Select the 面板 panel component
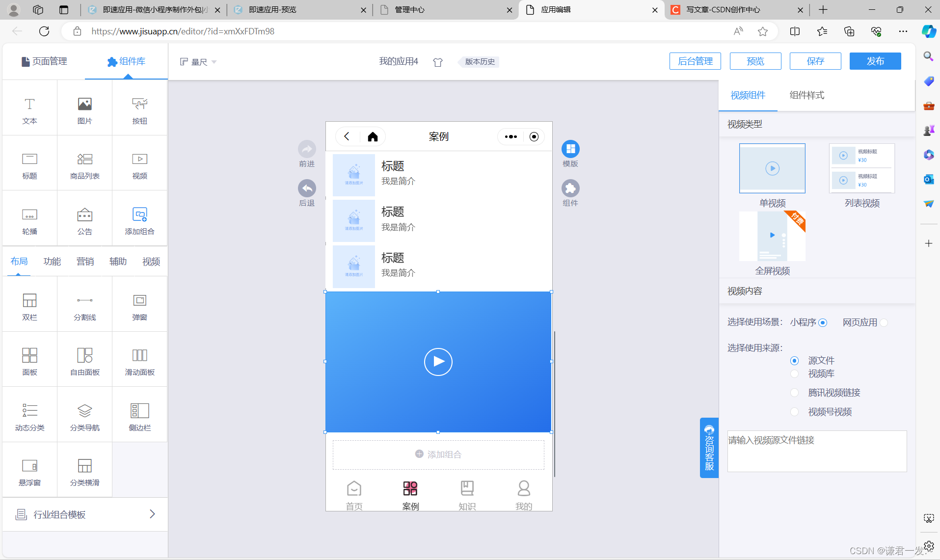Image resolution: width=940 pixels, height=560 pixels. (29, 361)
